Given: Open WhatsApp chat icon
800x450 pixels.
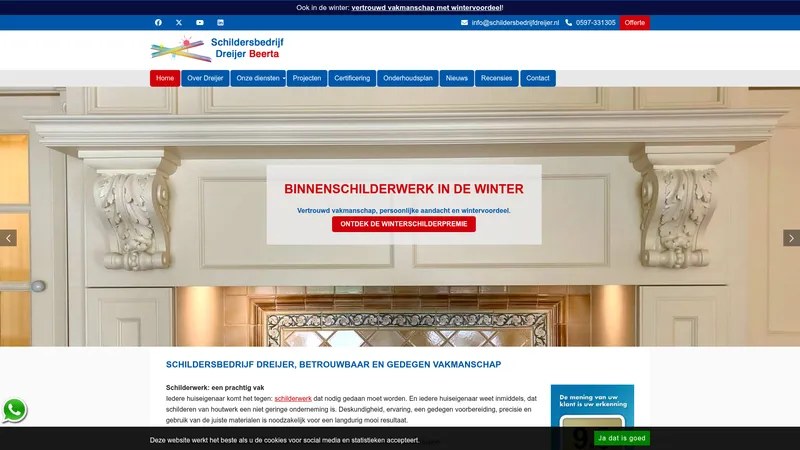Looking at the screenshot, I should [14, 410].
